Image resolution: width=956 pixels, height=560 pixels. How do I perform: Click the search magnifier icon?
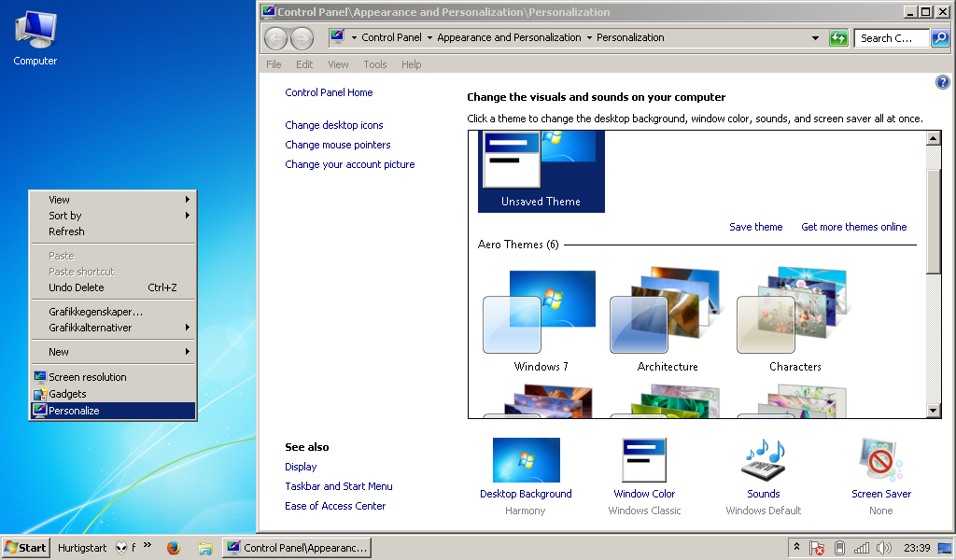point(940,37)
